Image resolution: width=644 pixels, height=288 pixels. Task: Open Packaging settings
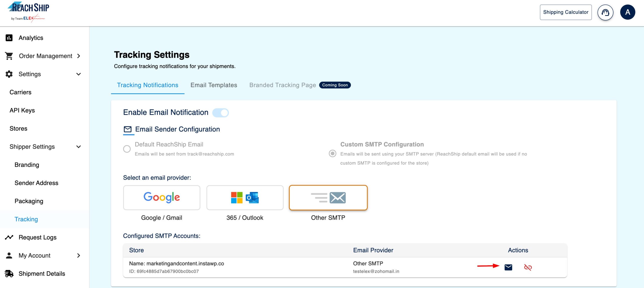29,201
